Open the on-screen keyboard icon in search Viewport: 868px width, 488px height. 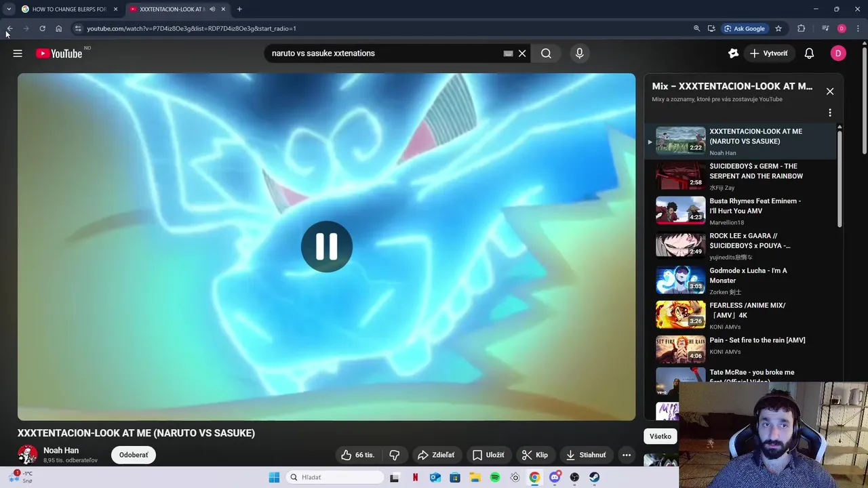508,54
